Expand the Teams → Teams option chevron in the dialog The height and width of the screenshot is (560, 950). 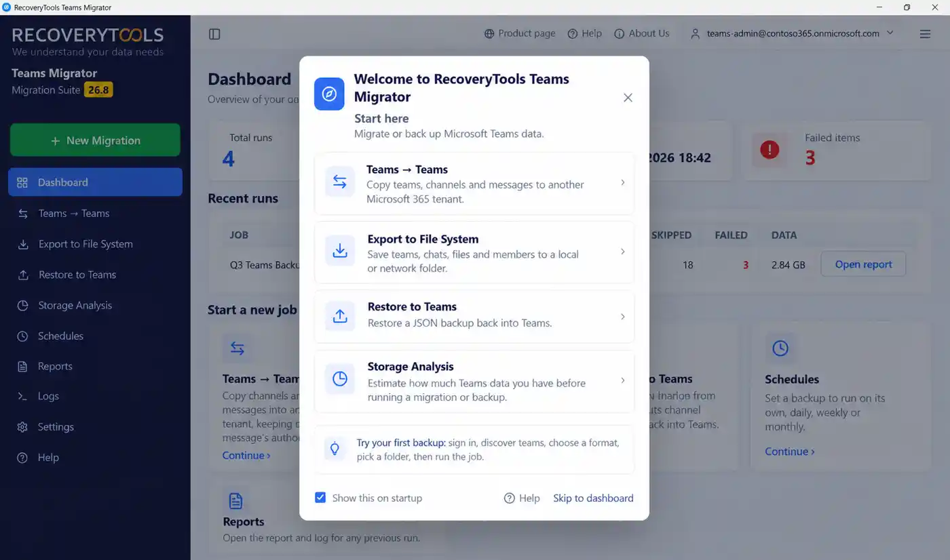(622, 182)
